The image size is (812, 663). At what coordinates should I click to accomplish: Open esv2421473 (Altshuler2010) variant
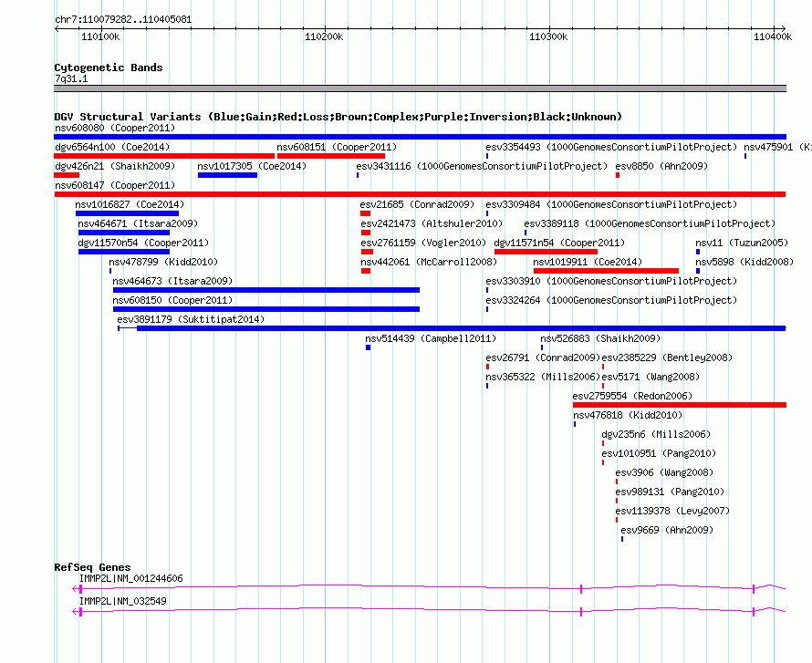(x=432, y=223)
